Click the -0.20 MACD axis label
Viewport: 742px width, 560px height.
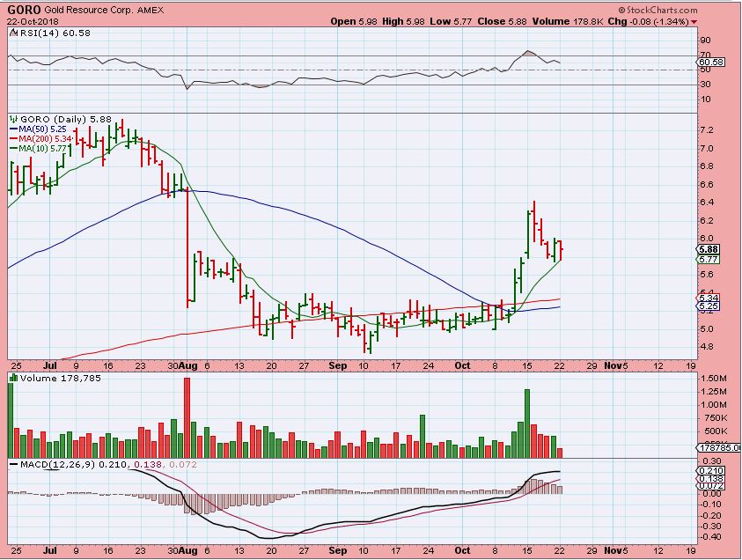(711, 516)
